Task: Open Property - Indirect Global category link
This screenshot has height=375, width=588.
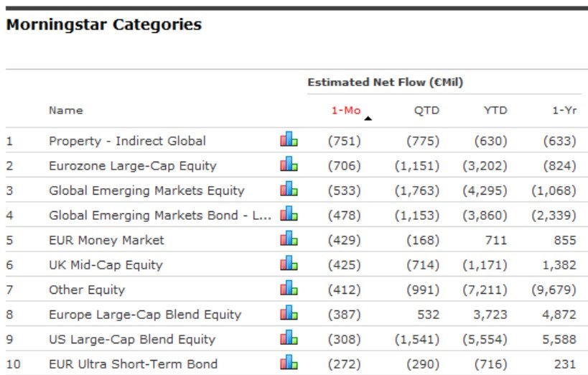Action: tap(127, 141)
